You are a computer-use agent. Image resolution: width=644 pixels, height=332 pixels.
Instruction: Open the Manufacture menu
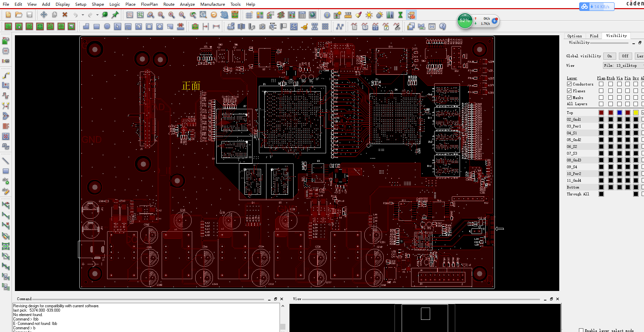pos(213,4)
